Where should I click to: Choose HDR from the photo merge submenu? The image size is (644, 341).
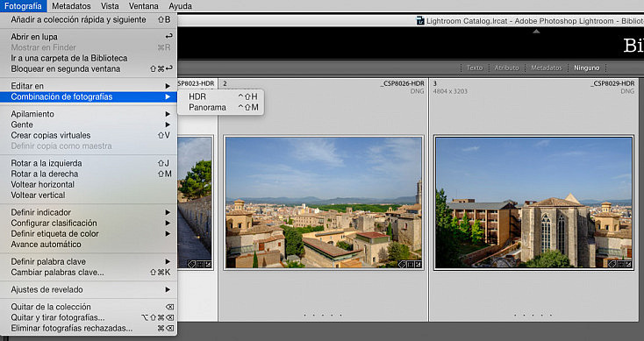click(x=220, y=96)
